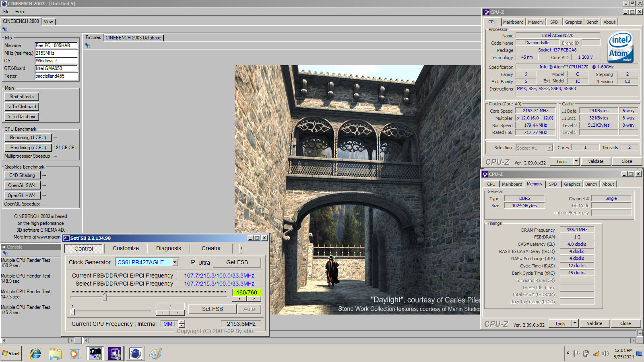Screen dimensions: 644x362
Task: Click the pin icon in Console panel
Action: click(x=5, y=253)
